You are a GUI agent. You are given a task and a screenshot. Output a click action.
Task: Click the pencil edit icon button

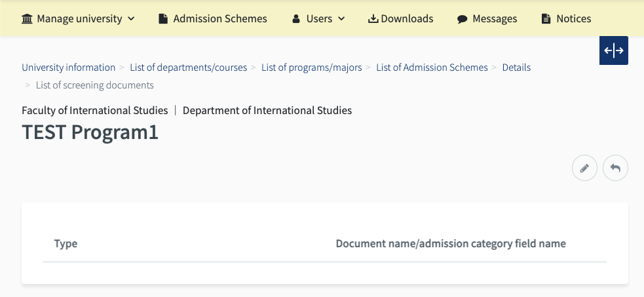(x=584, y=168)
